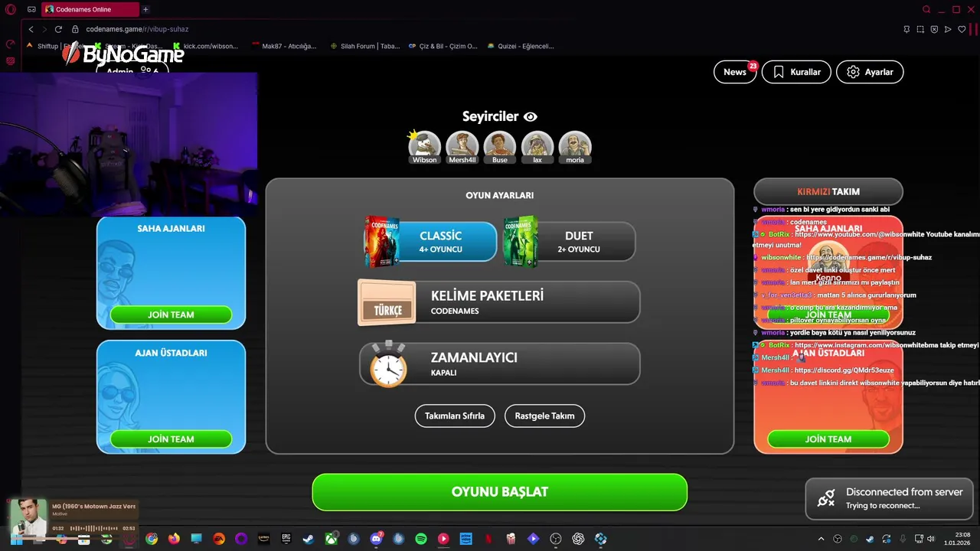The height and width of the screenshot is (551, 980).
Task: Select Wibson spectator avatar
Action: [x=424, y=147]
